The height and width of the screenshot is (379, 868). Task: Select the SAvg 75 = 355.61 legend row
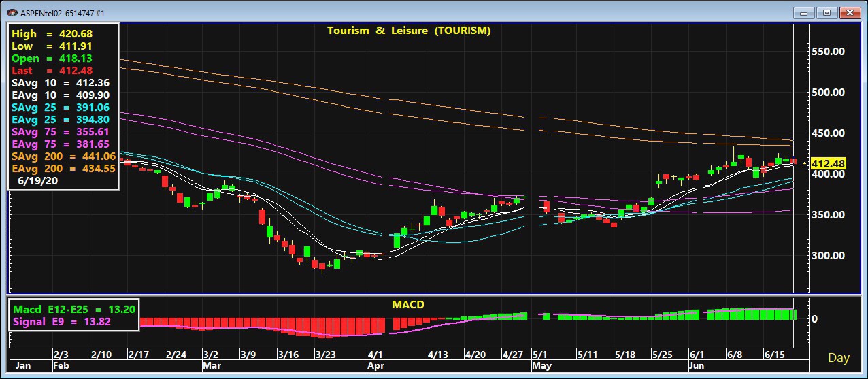pos(61,131)
